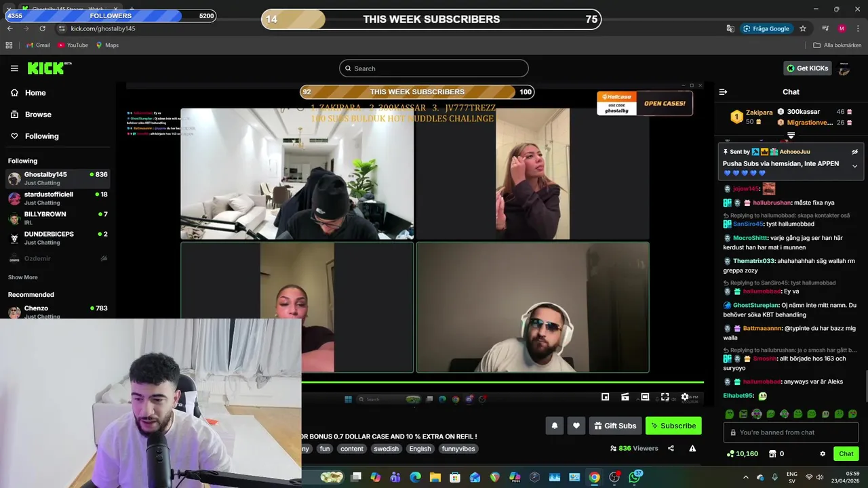The height and width of the screenshot is (488, 868).
Task: Click the heart follow button
Action: [x=576, y=426]
